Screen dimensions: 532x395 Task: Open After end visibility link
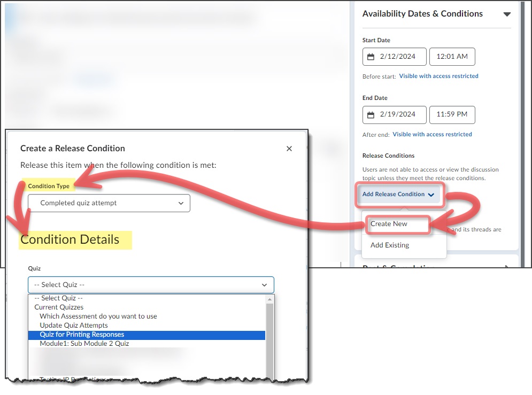[x=432, y=134]
